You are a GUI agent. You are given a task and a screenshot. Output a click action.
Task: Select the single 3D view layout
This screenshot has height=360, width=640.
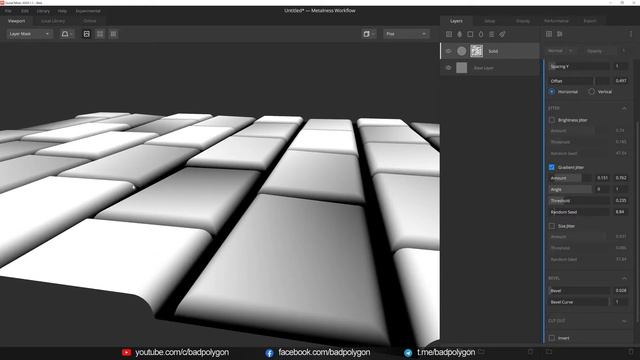(x=87, y=34)
